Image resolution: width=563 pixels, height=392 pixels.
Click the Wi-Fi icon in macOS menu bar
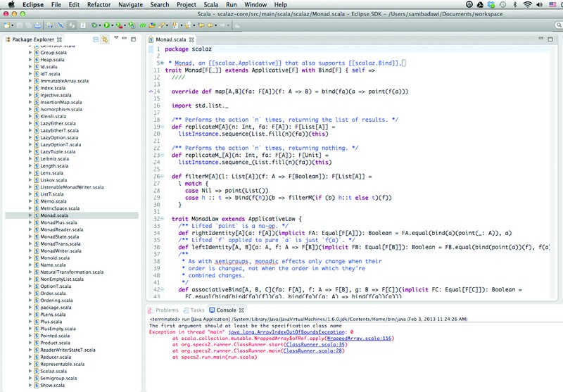(527, 5)
